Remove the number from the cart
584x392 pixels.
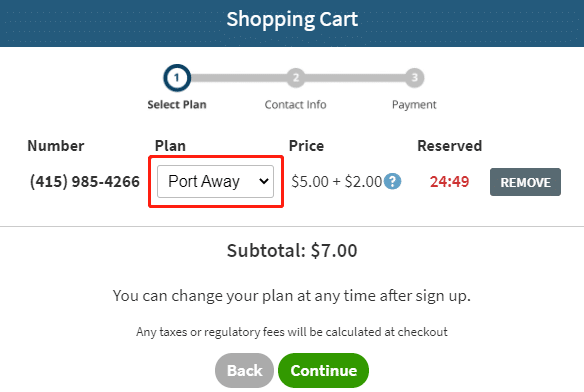pos(525,182)
